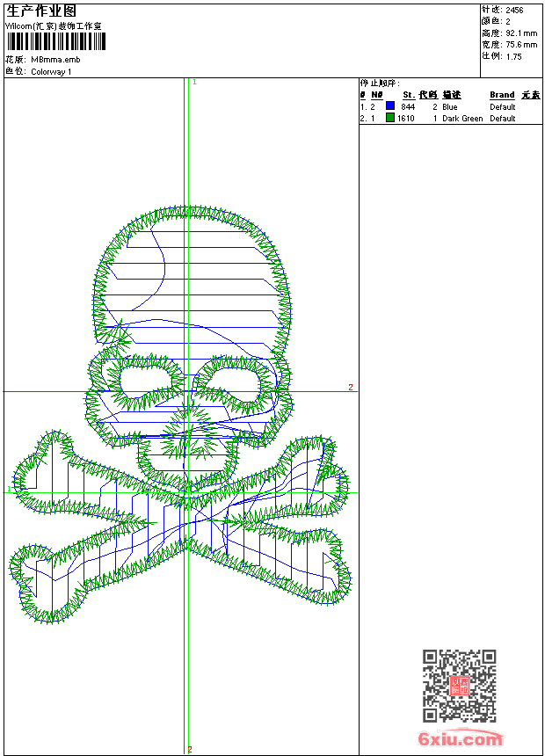Click the Colorway 1 label
The image size is (545, 756).
(x=51, y=72)
